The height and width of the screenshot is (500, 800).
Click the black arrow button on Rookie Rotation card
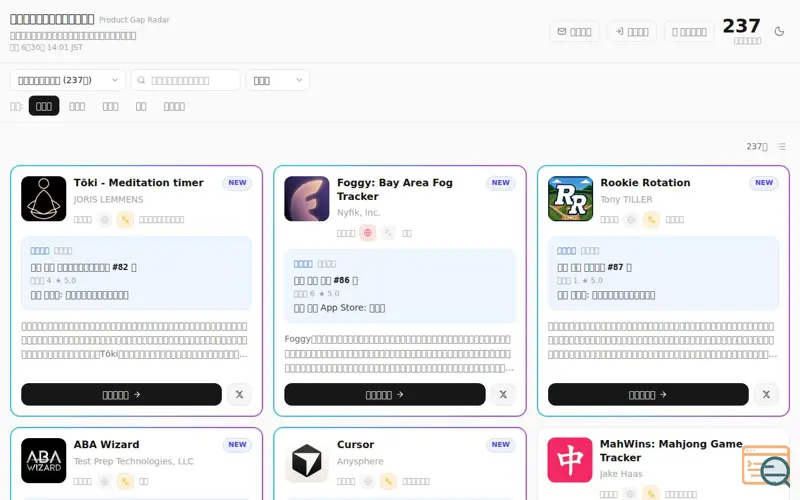(648, 394)
